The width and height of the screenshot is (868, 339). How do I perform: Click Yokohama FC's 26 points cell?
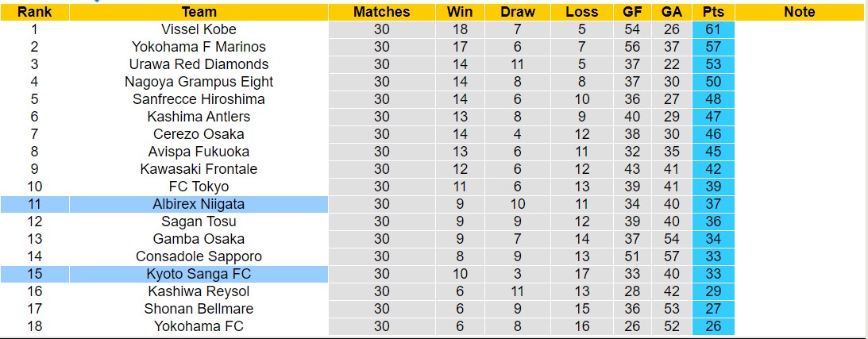(x=712, y=326)
